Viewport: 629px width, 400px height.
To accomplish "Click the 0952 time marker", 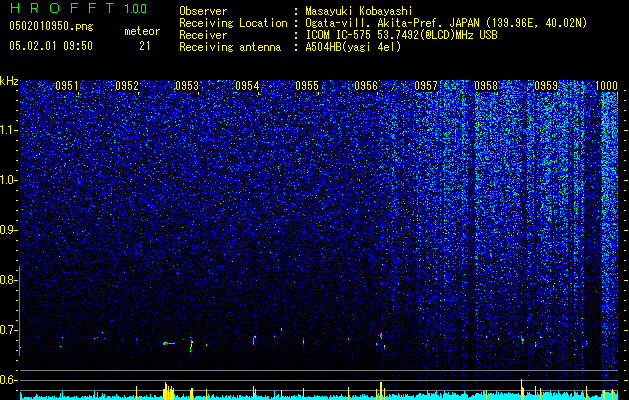I will (x=127, y=86).
